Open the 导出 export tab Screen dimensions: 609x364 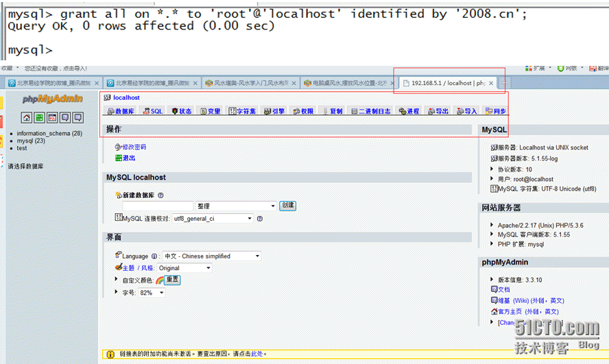438,111
